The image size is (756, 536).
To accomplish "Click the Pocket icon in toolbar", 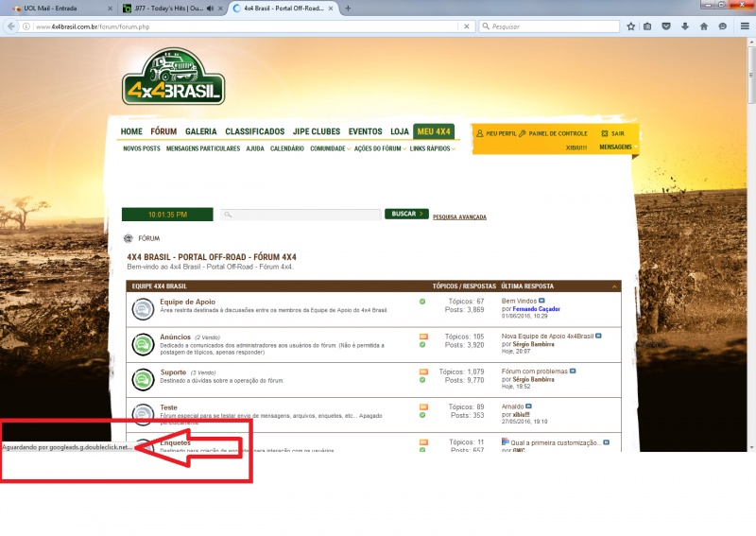I will click(x=666, y=26).
